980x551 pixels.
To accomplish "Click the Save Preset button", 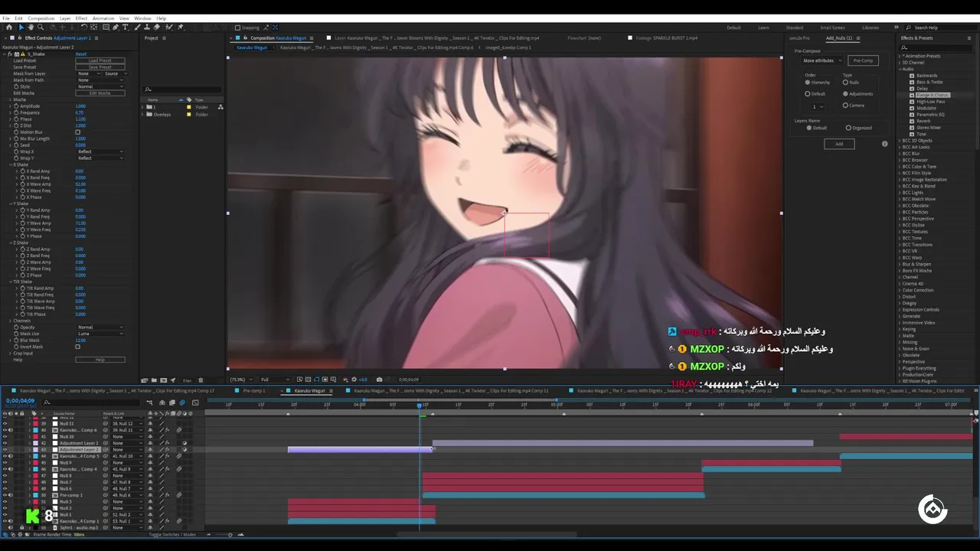I will [x=100, y=67].
